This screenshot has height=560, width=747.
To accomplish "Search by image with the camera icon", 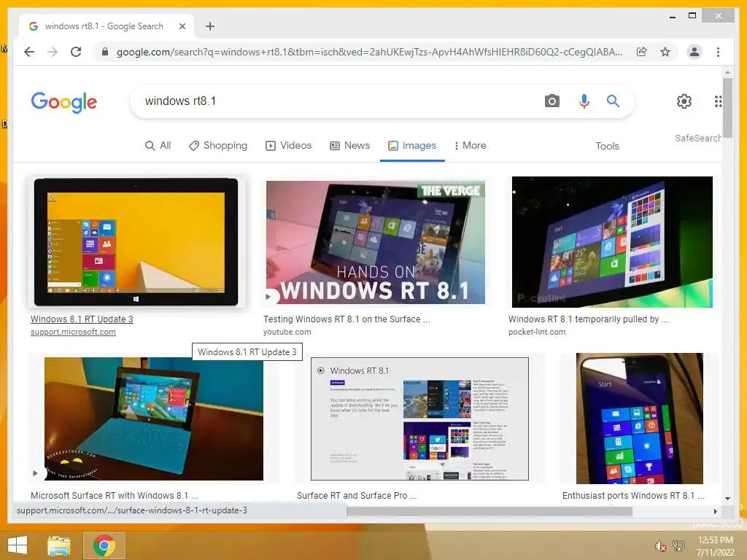I will (x=552, y=101).
